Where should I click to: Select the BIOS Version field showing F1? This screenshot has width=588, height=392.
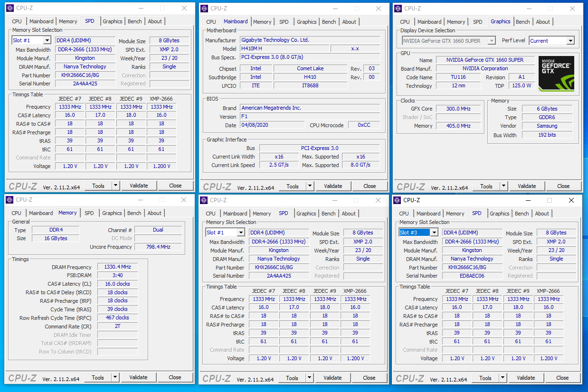[309, 117]
